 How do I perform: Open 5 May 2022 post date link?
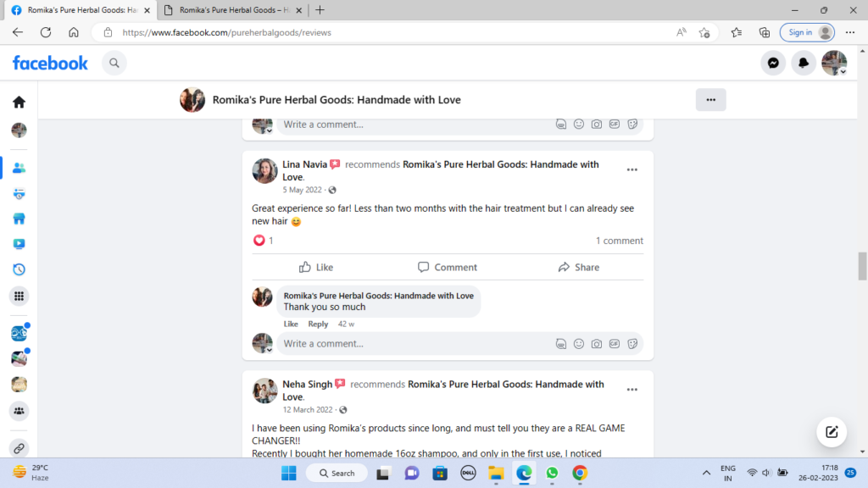[303, 190]
